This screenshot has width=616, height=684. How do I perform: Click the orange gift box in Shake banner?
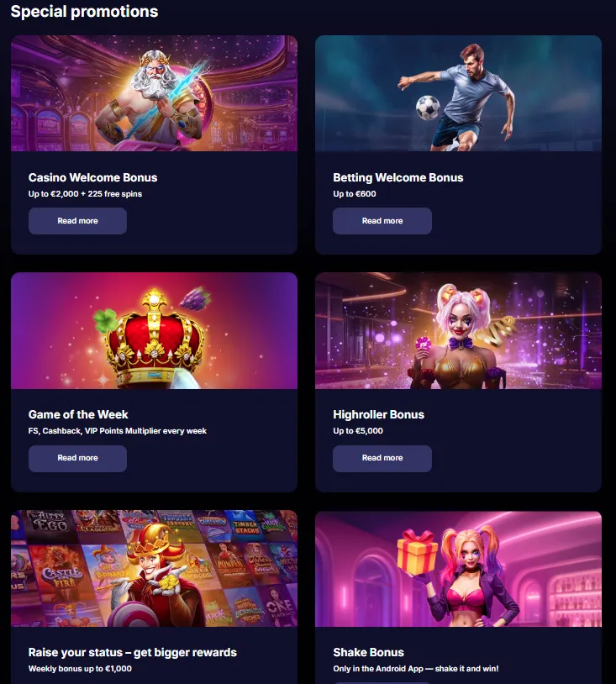click(418, 552)
